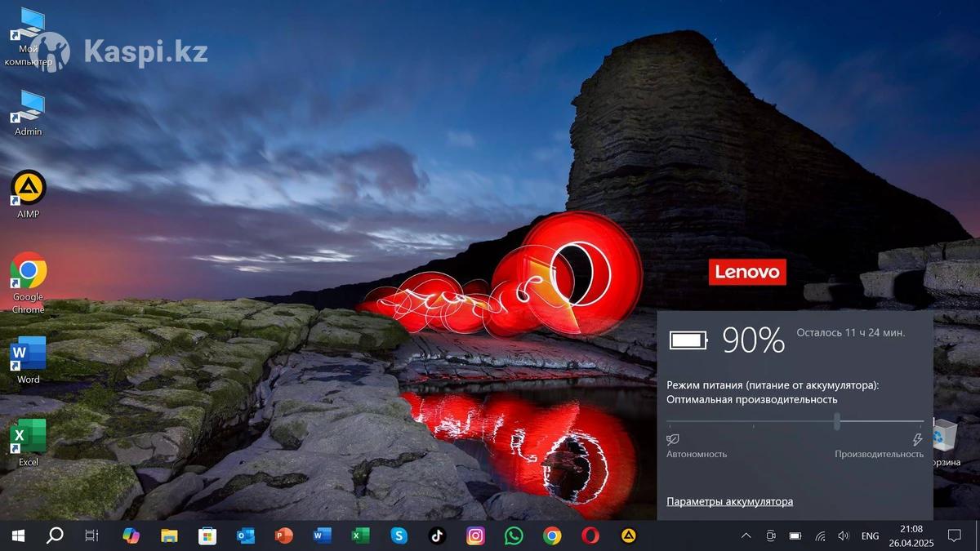Open the Wi-Fi network flyout

(x=820, y=536)
